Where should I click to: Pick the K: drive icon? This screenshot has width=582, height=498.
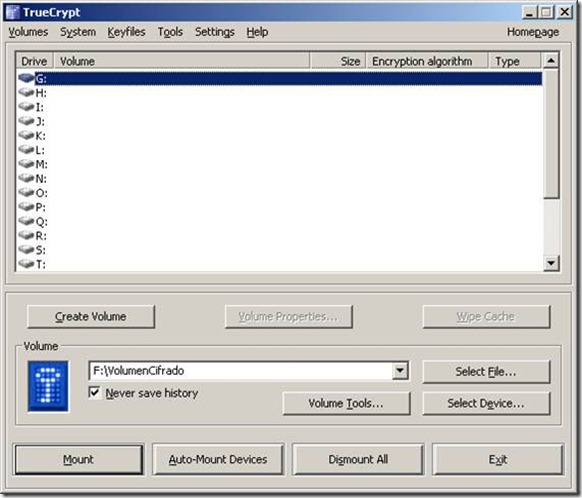[x=26, y=135]
